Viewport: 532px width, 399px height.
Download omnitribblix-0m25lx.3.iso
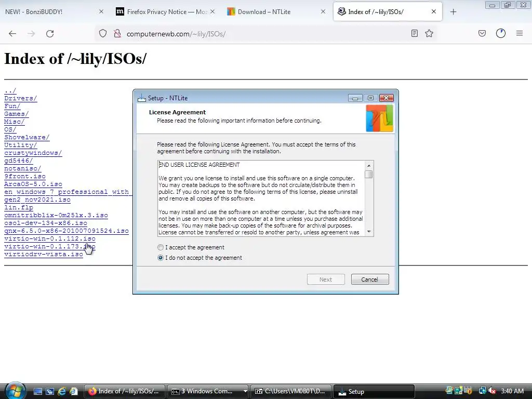56,216
